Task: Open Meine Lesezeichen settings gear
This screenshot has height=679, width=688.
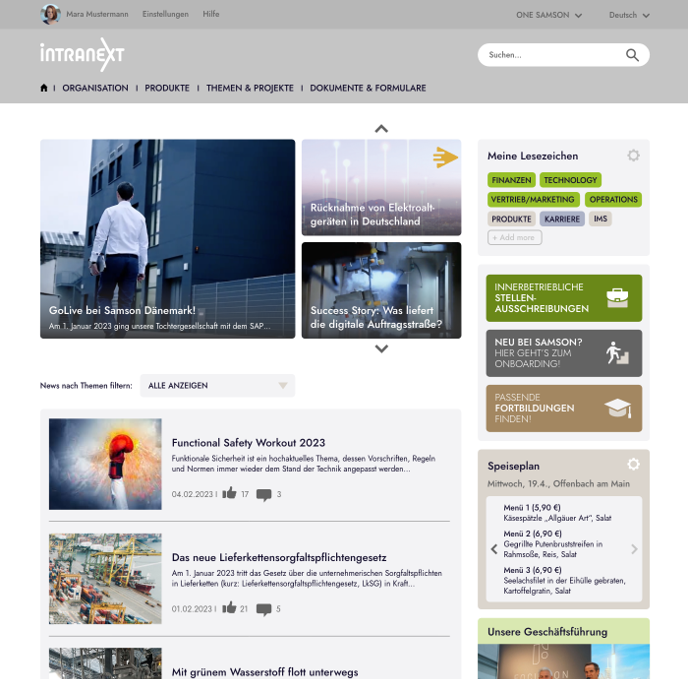Action: click(x=633, y=155)
